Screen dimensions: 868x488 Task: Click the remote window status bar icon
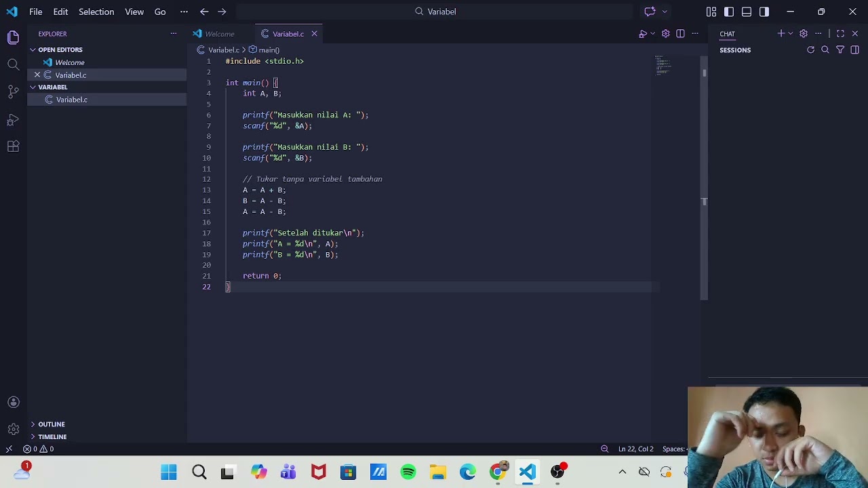(9, 449)
